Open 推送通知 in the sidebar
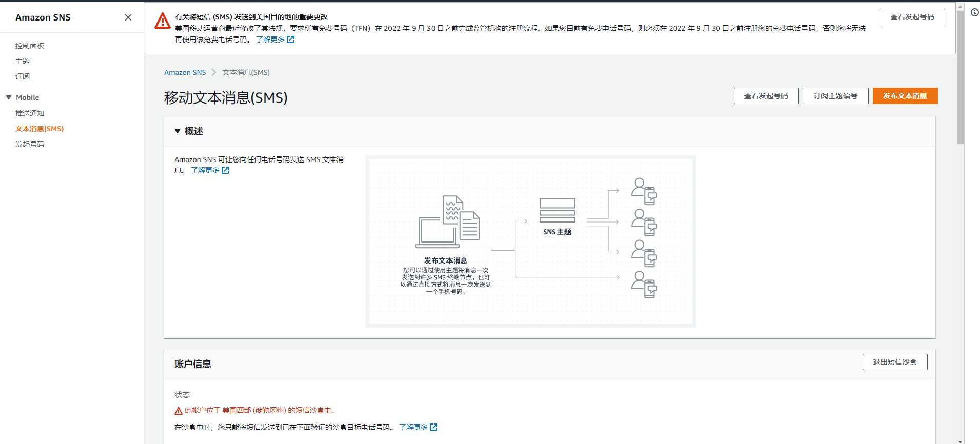The width and height of the screenshot is (980, 444). coord(30,113)
